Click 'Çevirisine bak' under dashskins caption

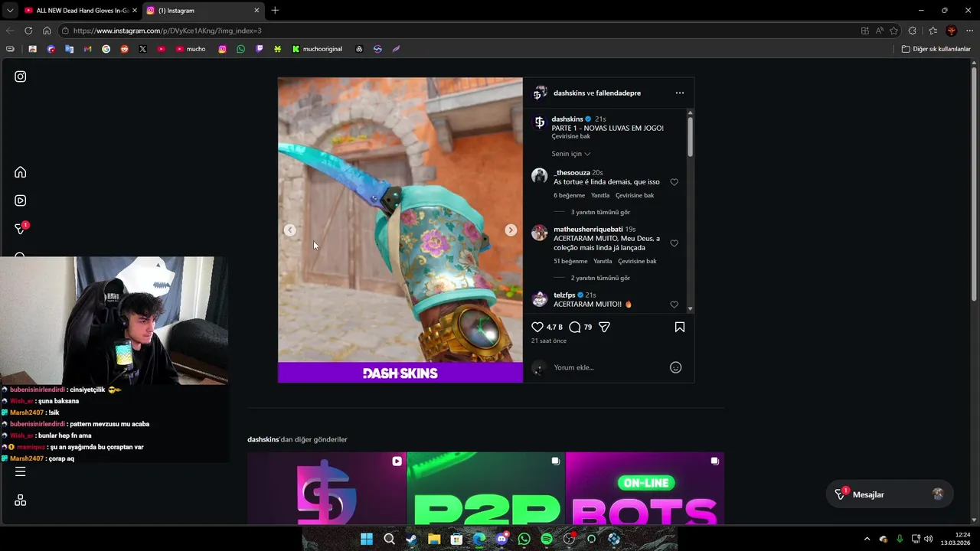pos(570,136)
